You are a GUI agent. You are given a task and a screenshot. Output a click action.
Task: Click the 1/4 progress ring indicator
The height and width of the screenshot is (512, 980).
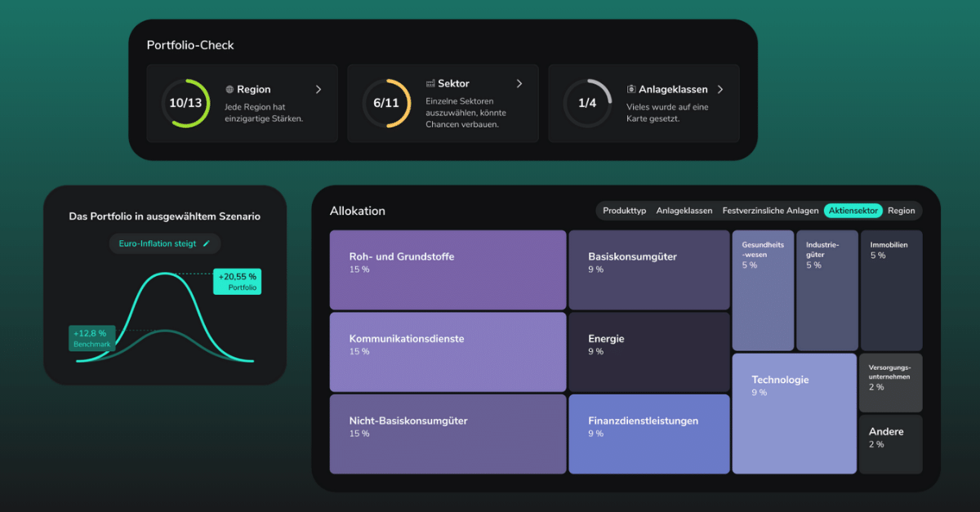(x=587, y=104)
